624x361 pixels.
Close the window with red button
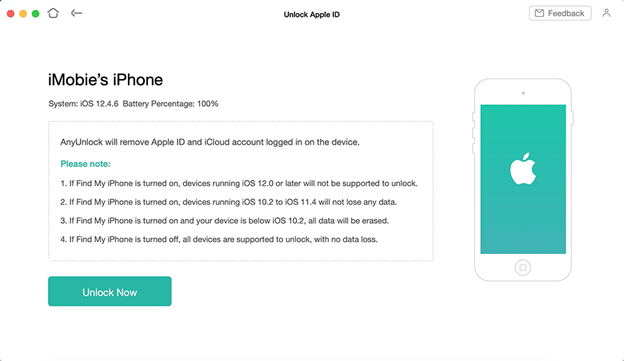tap(11, 14)
